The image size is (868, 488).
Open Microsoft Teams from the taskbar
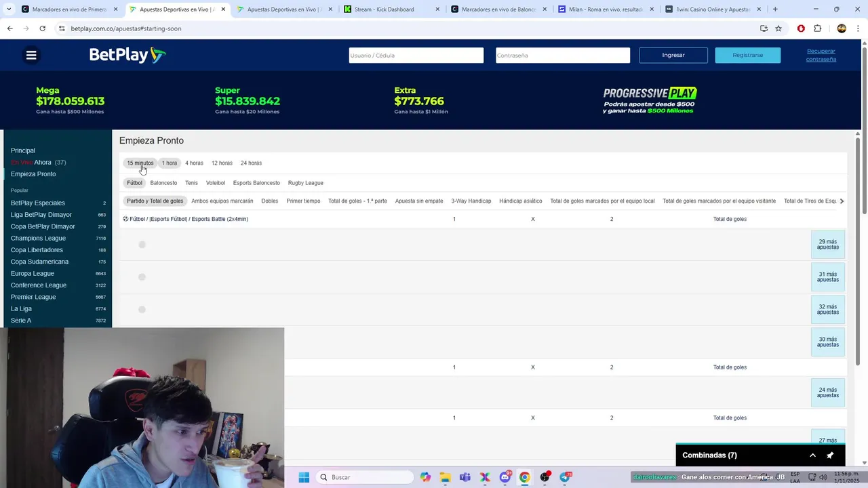click(x=465, y=477)
